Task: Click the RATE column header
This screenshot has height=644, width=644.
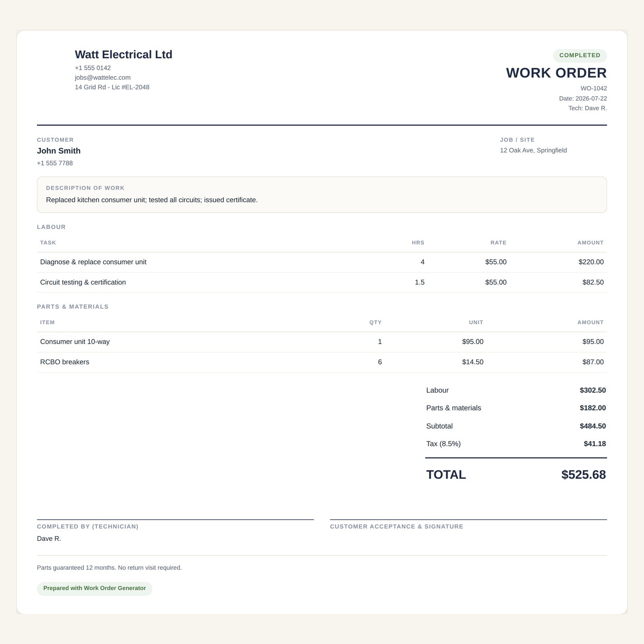Action: coord(498,243)
